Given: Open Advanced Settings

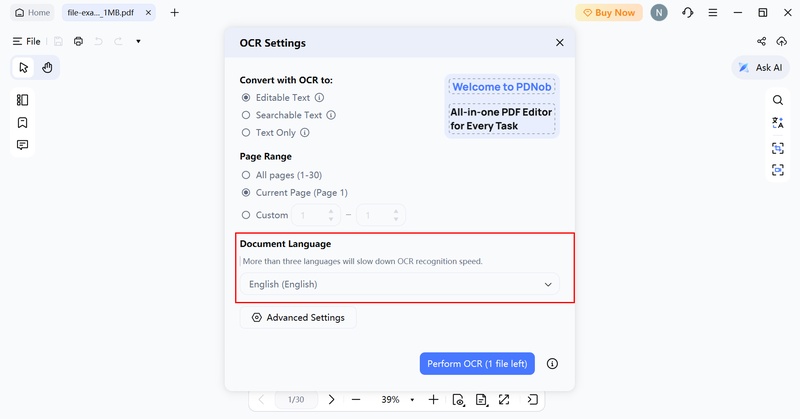Looking at the screenshot, I should click(298, 317).
